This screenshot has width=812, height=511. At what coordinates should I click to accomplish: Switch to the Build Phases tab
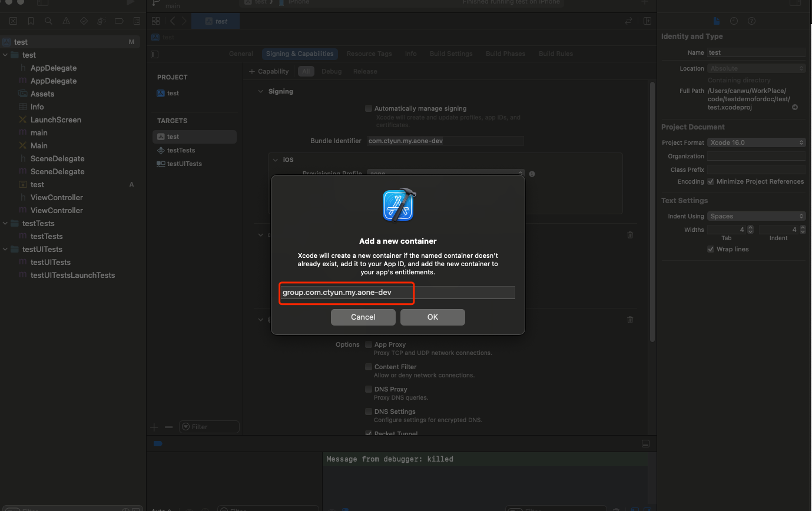pos(505,54)
